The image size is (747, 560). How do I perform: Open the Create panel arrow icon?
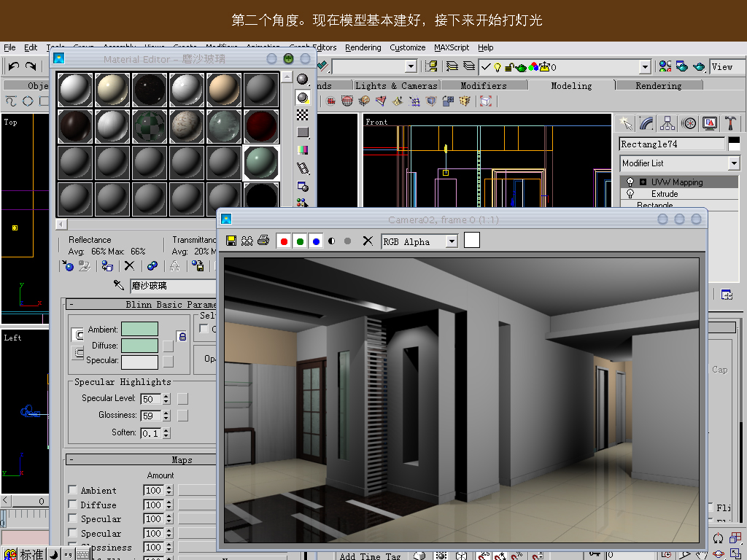[x=625, y=123]
